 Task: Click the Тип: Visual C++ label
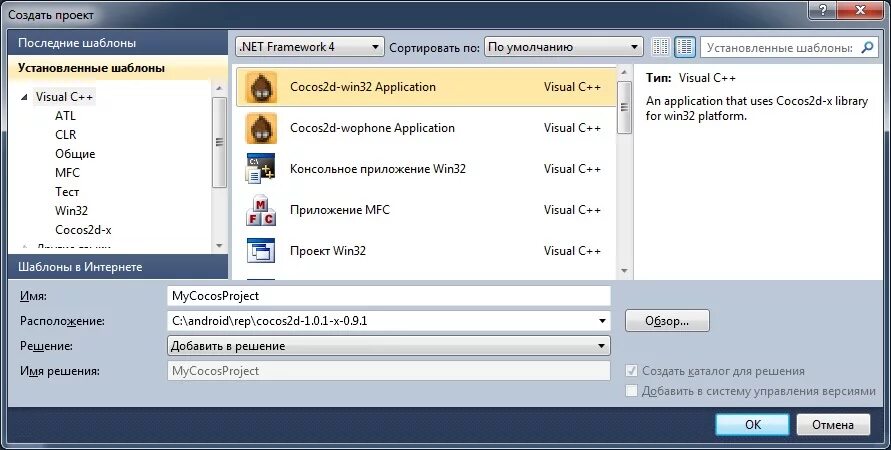pyautogui.click(x=690, y=78)
